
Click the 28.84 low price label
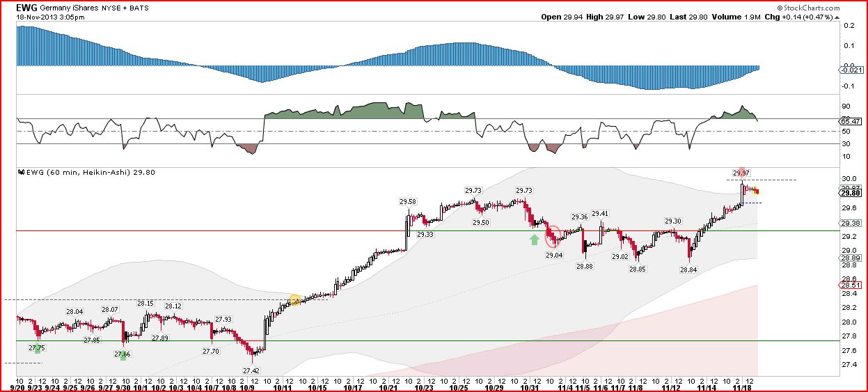point(689,269)
